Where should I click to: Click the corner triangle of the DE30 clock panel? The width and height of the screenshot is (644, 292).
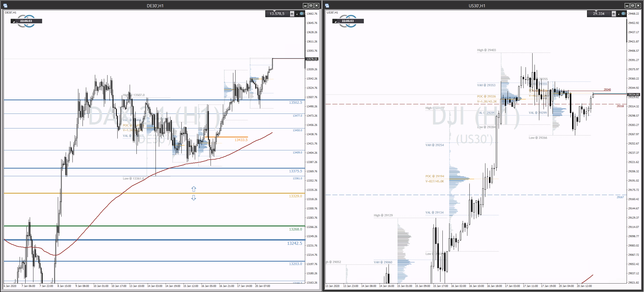coord(13,22)
